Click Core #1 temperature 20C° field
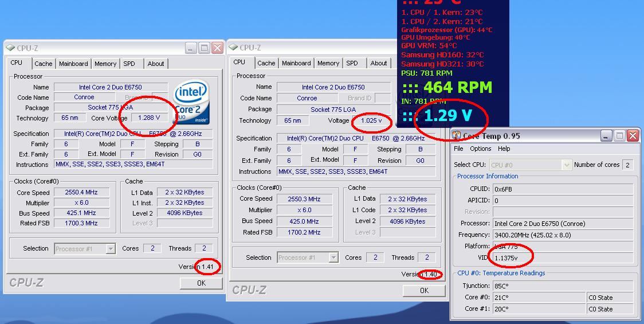The image size is (644, 324). click(x=540, y=309)
